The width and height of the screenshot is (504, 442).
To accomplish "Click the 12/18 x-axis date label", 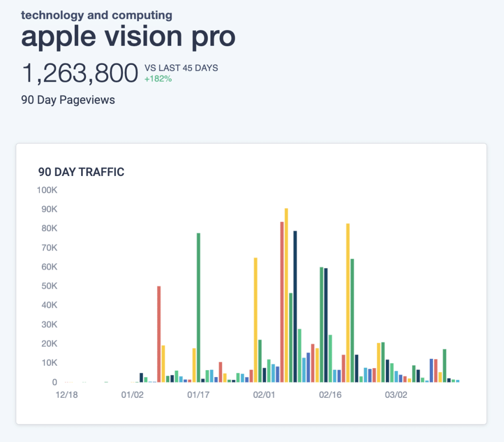I will (x=66, y=394).
